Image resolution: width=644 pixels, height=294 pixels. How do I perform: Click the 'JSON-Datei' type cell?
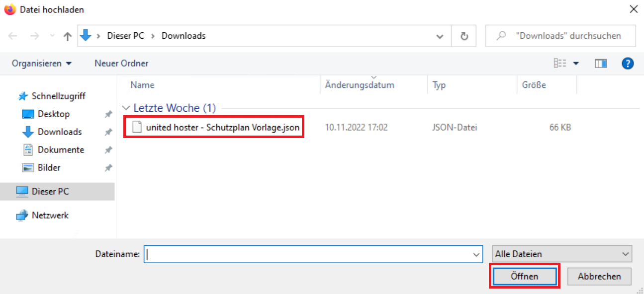455,128
